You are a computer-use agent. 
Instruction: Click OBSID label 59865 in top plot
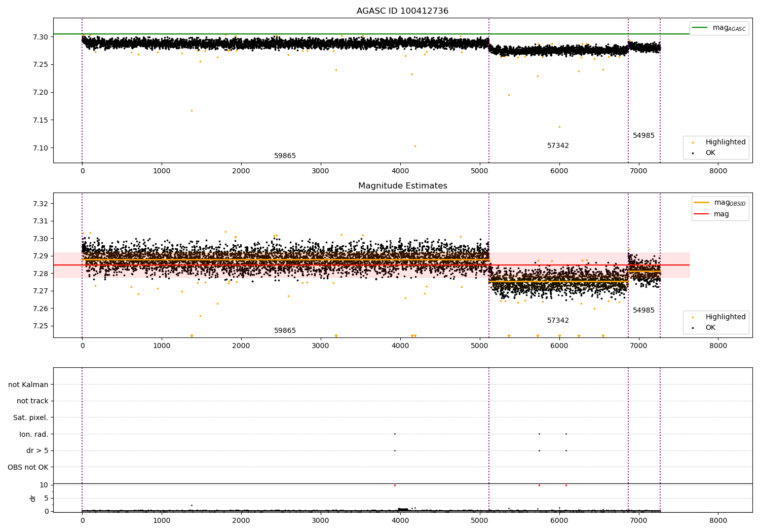tap(285, 156)
